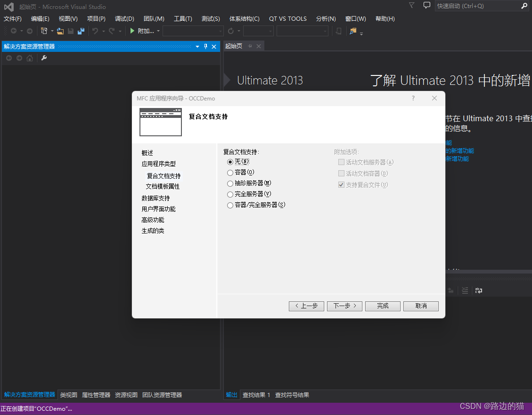Open the 文件(F) menu
This screenshot has height=415, width=532.
13,19
